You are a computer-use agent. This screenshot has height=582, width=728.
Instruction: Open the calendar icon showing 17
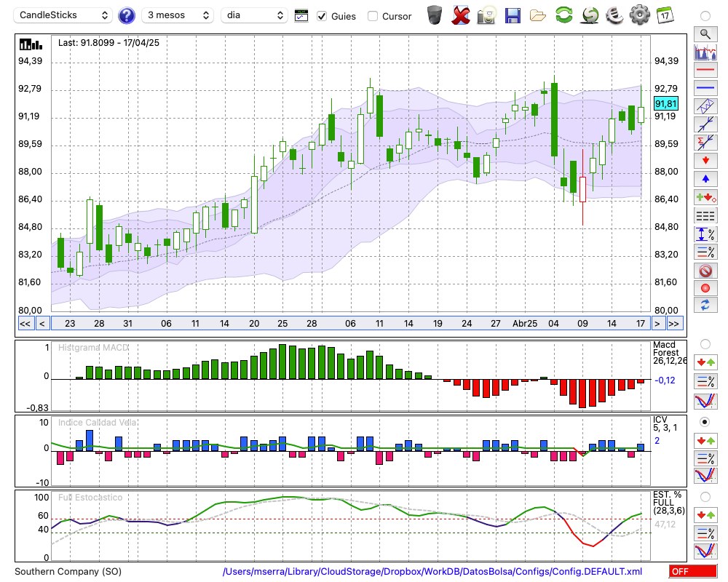click(x=665, y=15)
